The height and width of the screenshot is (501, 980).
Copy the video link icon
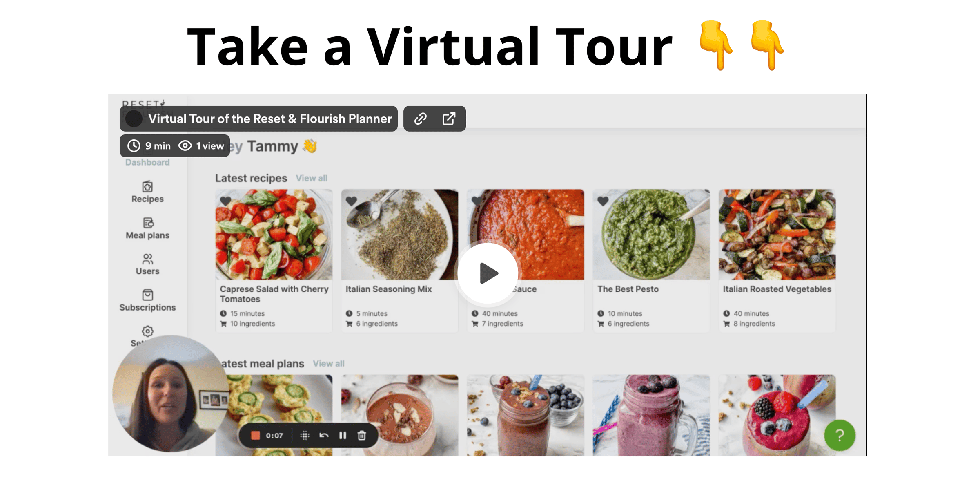pyautogui.click(x=420, y=119)
